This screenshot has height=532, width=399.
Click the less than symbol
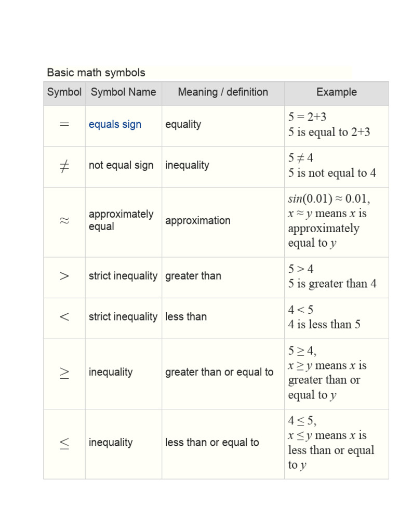pos(64,317)
